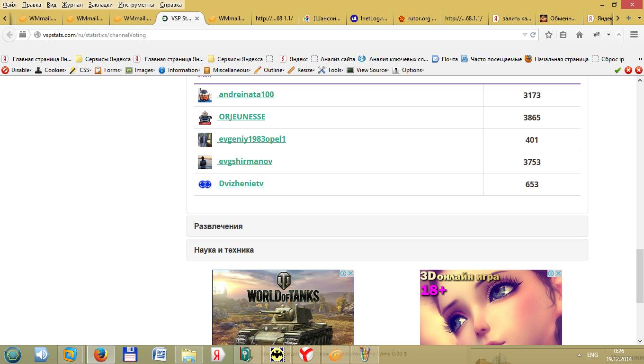Switch to the (Шансон... tab
This screenshot has height=364, width=644.
pyautogui.click(x=322, y=18)
